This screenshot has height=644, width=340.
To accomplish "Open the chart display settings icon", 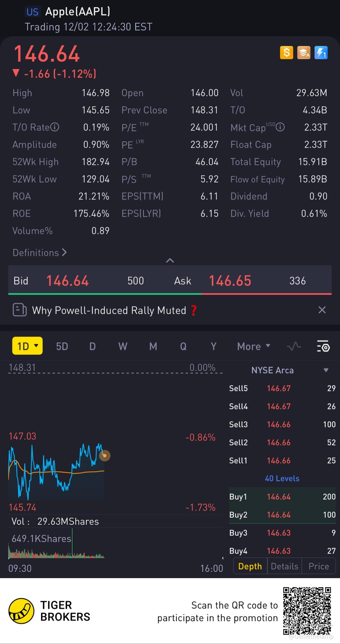I will [323, 346].
